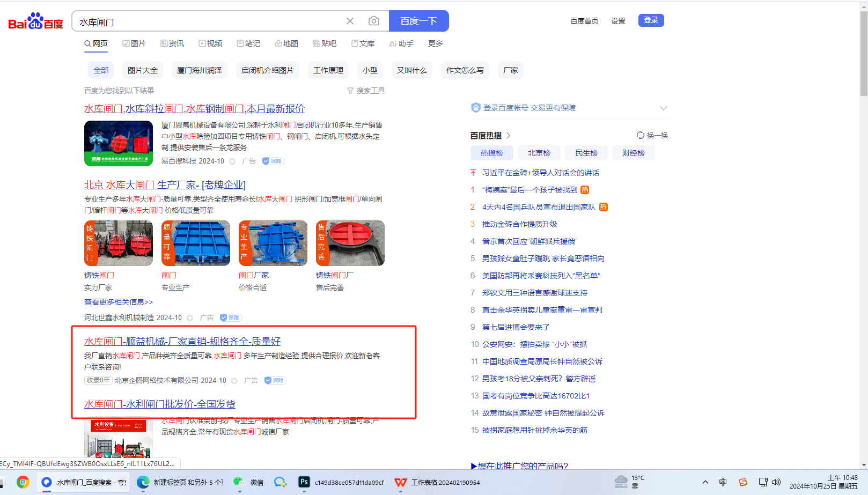The width and height of the screenshot is (868, 495).
Task: Select the 图片大全 filter chip
Action: pos(143,70)
